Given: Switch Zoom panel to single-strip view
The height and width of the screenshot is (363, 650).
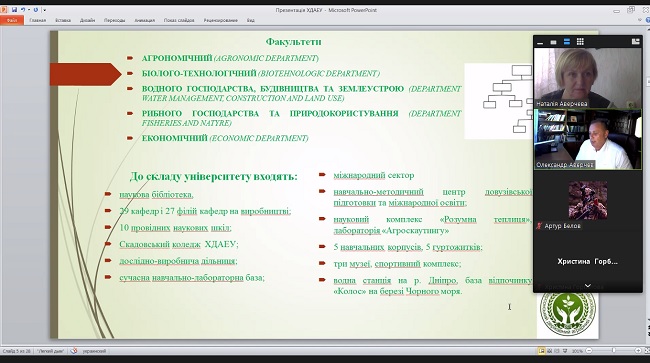Looking at the screenshot, I should pos(553,42).
